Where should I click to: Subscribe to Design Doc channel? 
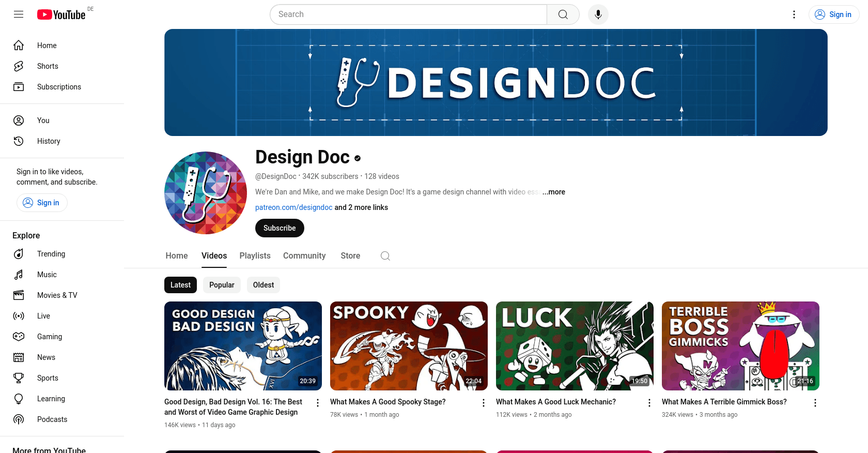(x=280, y=228)
